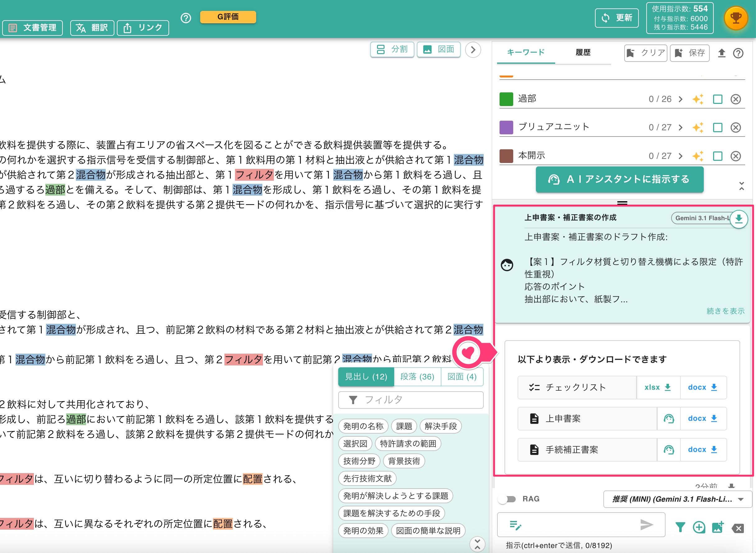Download チェックリスト as docx
The height and width of the screenshot is (553, 756).
point(703,387)
